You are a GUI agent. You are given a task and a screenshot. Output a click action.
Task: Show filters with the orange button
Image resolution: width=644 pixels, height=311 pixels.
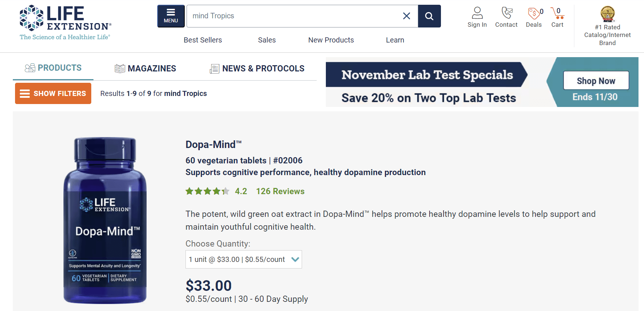point(53,93)
